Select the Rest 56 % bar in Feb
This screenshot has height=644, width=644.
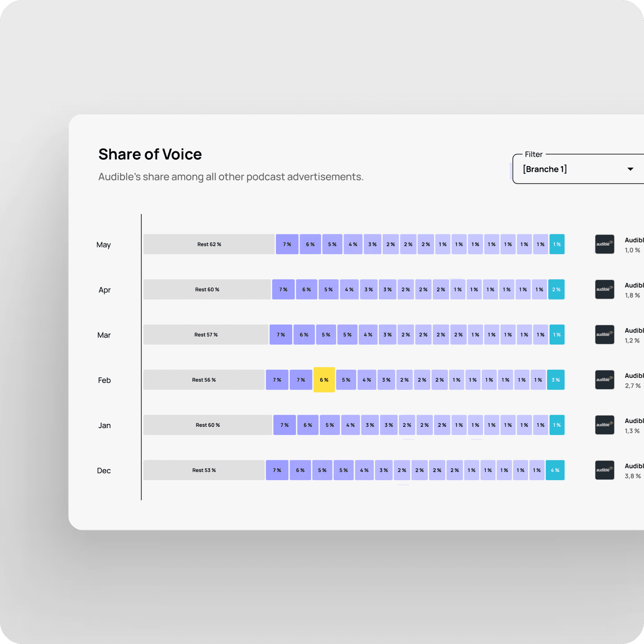click(204, 380)
